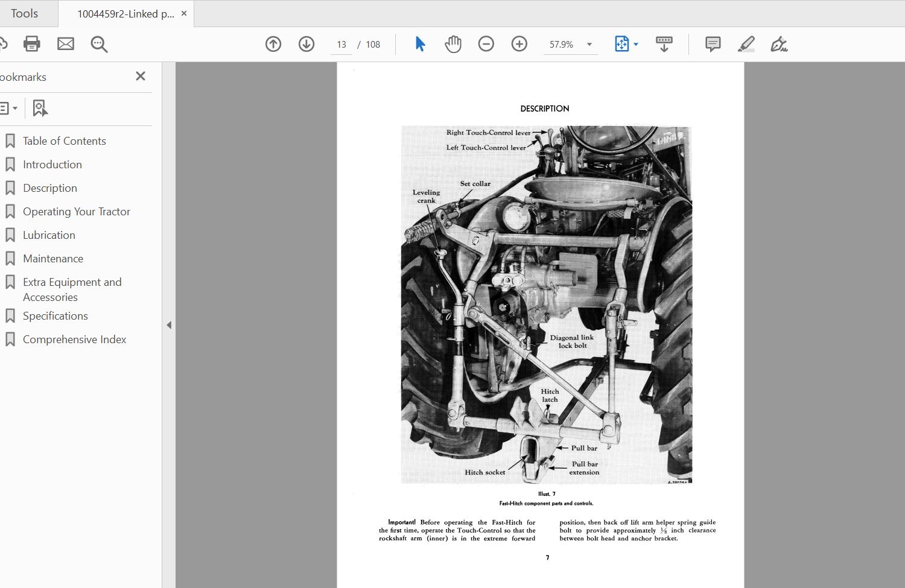This screenshot has width=905, height=588.
Task: Click the 'Set collar' figure label
Action: coord(475,183)
